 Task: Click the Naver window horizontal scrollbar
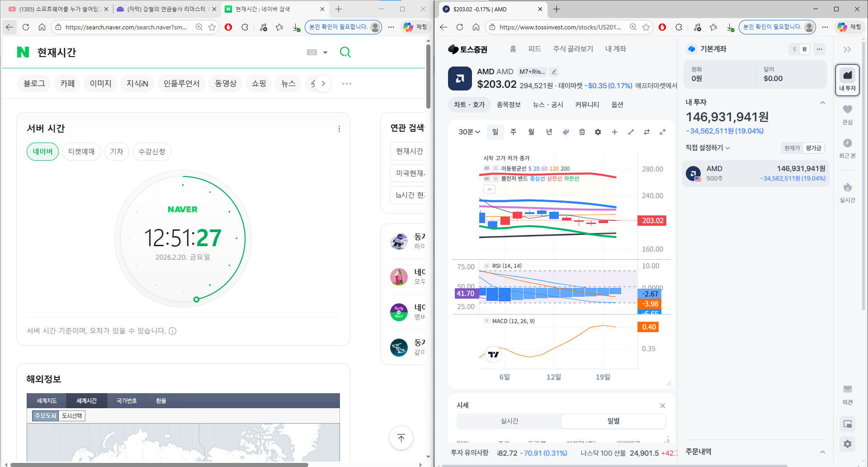tap(159, 464)
